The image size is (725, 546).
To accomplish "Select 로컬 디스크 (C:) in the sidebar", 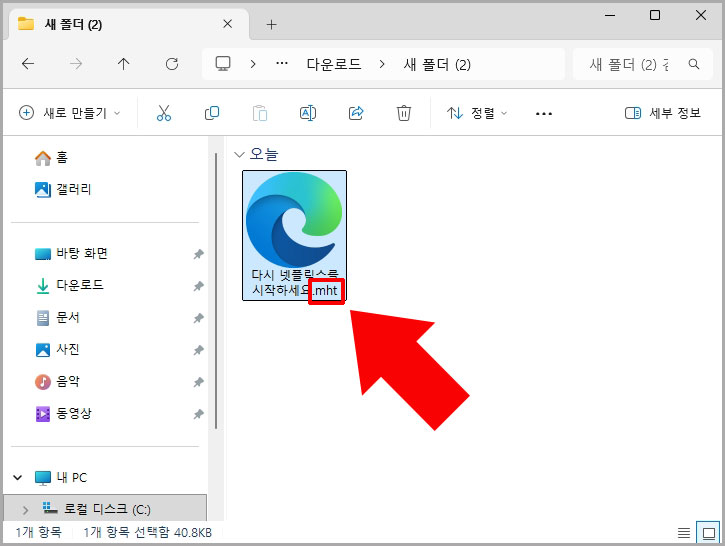I will point(105,509).
